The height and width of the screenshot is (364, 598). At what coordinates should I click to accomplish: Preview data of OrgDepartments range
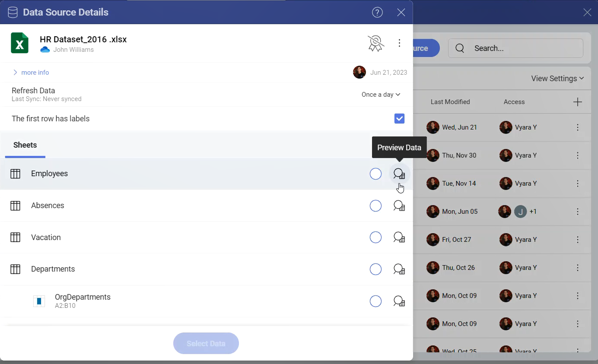[x=399, y=301]
